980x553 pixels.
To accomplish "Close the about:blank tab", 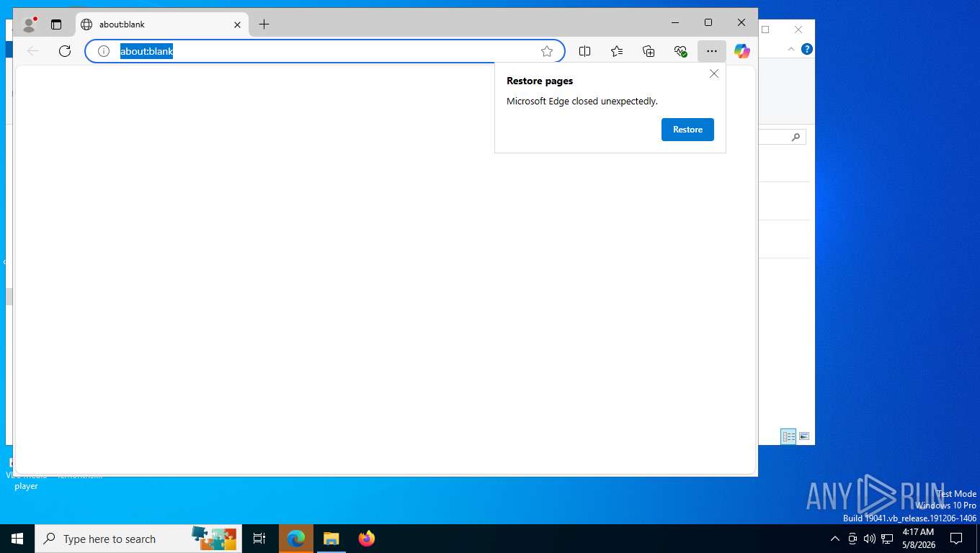I will tap(237, 24).
